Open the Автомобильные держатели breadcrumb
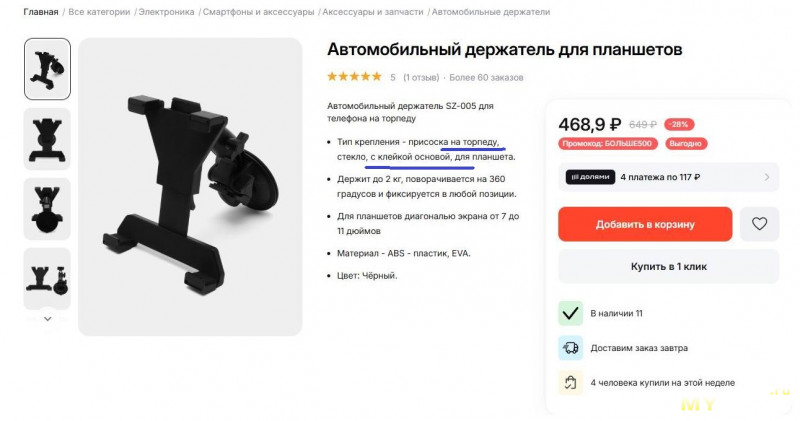 click(491, 12)
